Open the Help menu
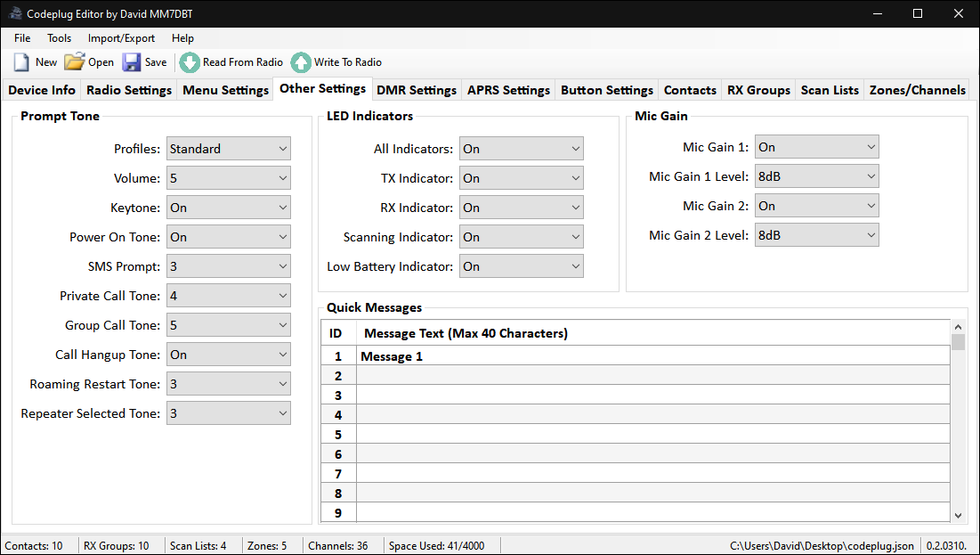Screen dimensions: 980x555 pyautogui.click(x=182, y=38)
